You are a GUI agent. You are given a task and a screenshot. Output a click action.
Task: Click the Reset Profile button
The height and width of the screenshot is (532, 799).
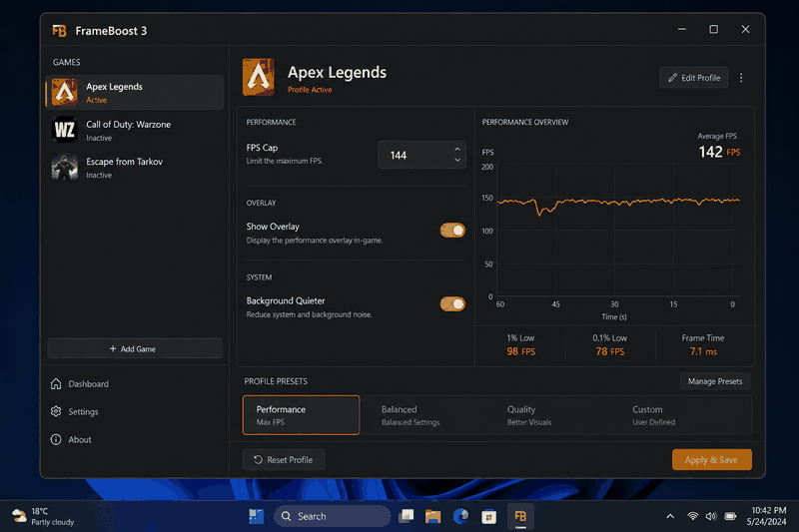tap(284, 460)
